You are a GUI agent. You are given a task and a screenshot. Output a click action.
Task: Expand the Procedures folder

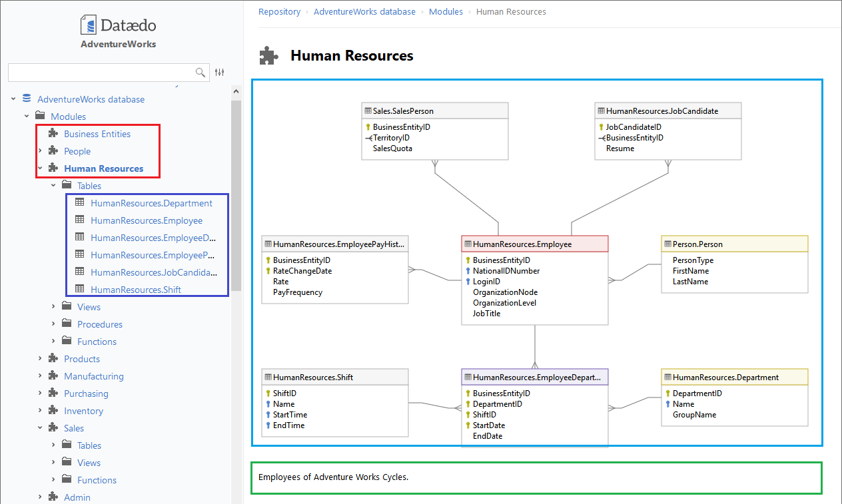(53, 324)
